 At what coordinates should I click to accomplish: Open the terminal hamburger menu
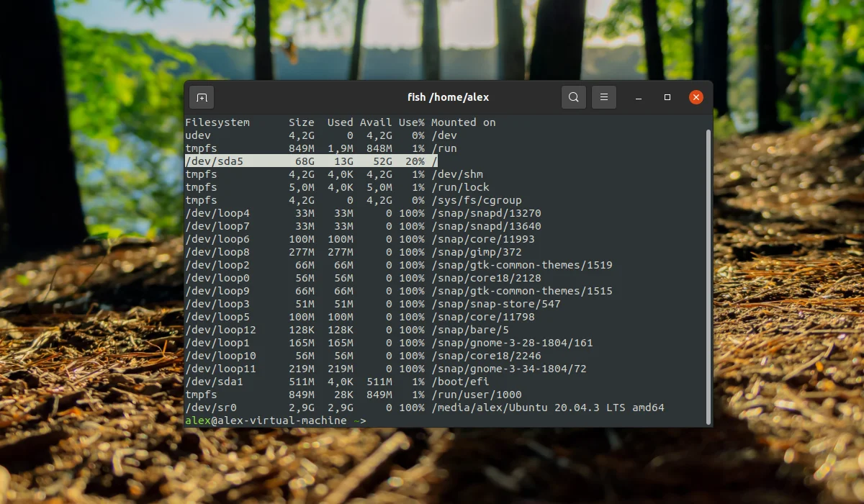click(x=604, y=97)
